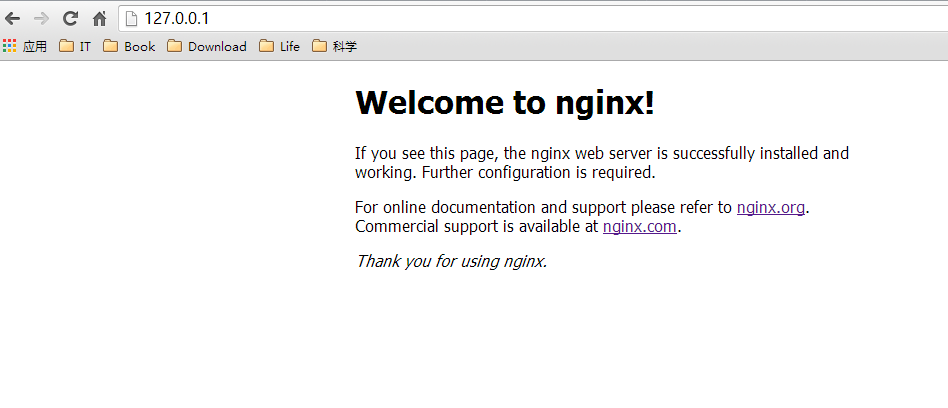Viewport: 948px width, 408px height.
Task: Expand the IT bookmarks folder
Action: (x=75, y=46)
